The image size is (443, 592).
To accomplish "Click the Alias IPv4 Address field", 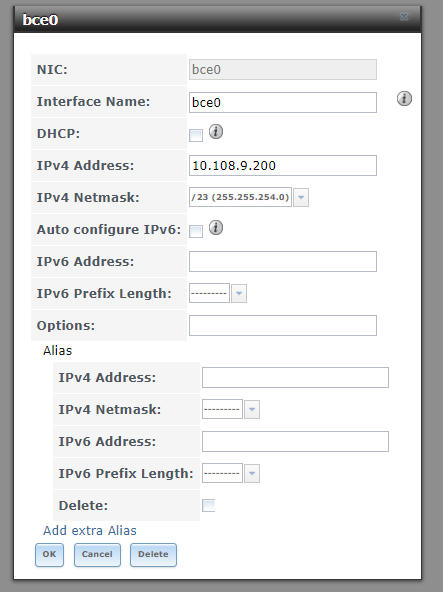I will coord(295,378).
